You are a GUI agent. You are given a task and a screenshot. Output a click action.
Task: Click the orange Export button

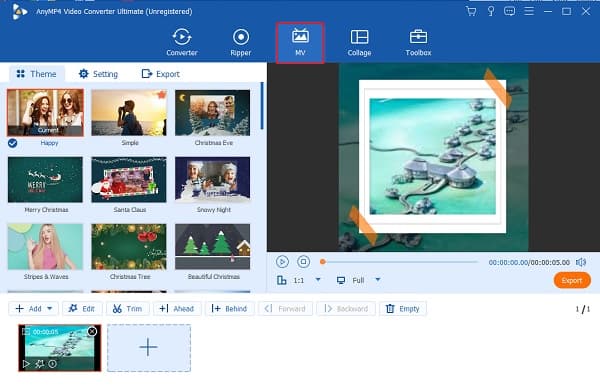572,281
